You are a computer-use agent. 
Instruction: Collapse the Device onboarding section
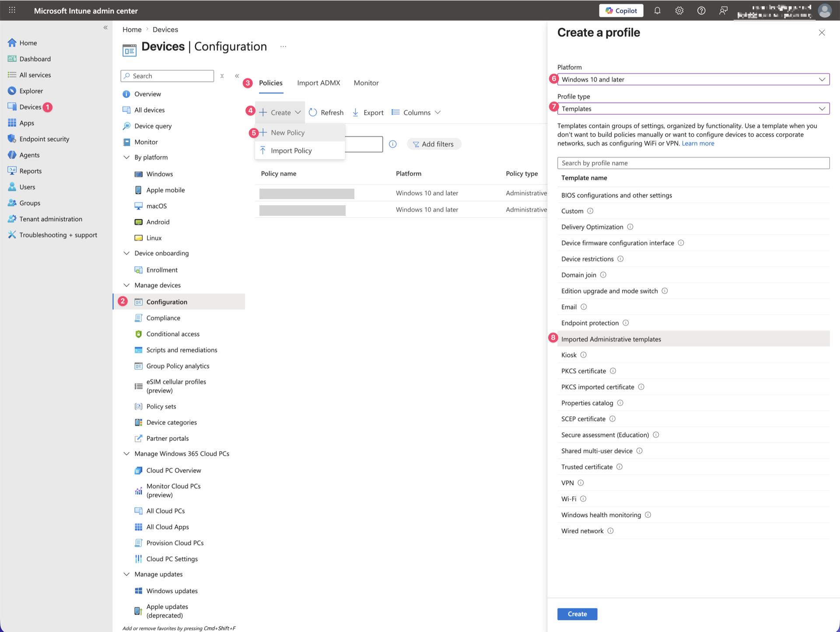[x=126, y=253]
